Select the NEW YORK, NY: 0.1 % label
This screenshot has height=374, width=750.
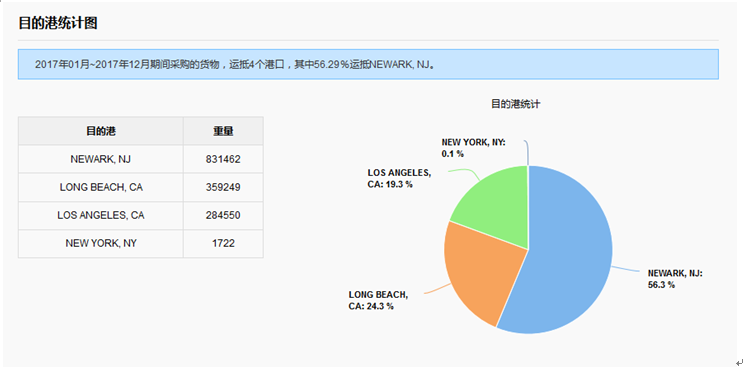(473, 148)
